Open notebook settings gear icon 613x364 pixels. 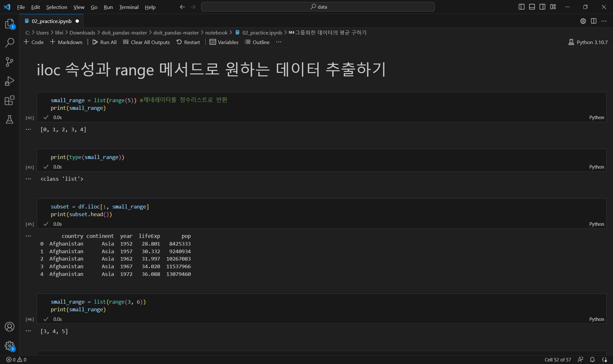583,21
